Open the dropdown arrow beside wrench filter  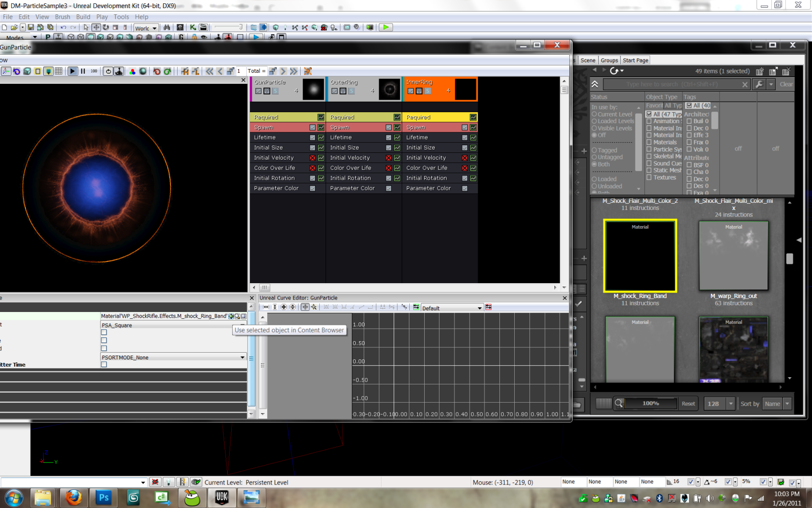click(x=771, y=84)
